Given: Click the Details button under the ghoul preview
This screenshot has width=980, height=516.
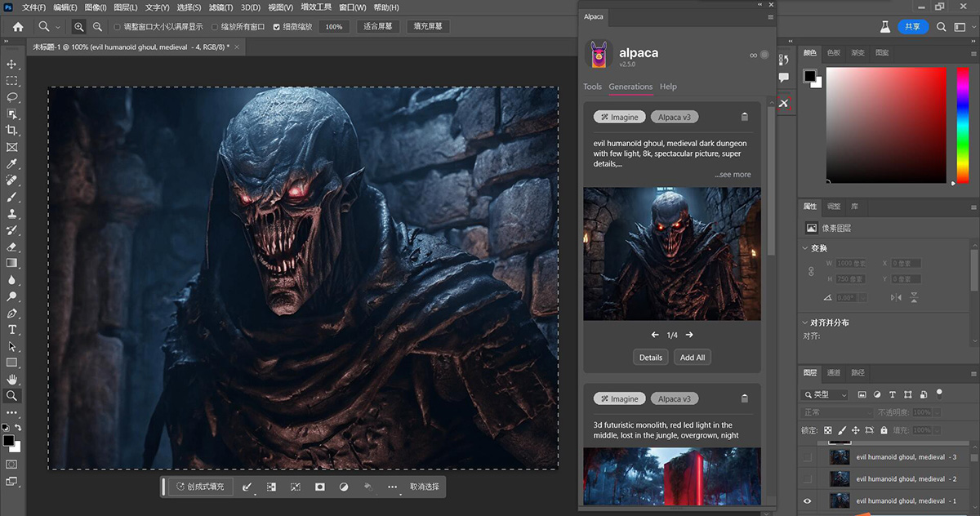Looking at the screenshot, I should click(650, 357).
